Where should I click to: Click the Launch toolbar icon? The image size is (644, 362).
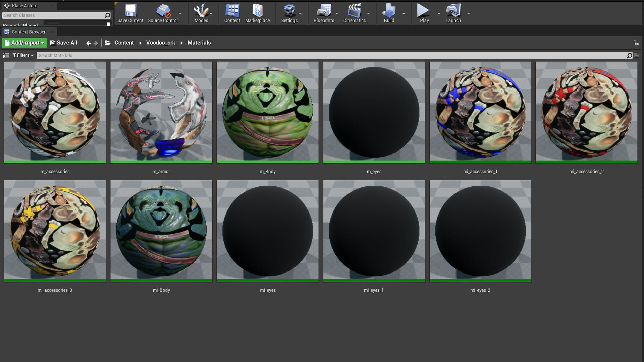pyautogui.click(x=453, y=13)
